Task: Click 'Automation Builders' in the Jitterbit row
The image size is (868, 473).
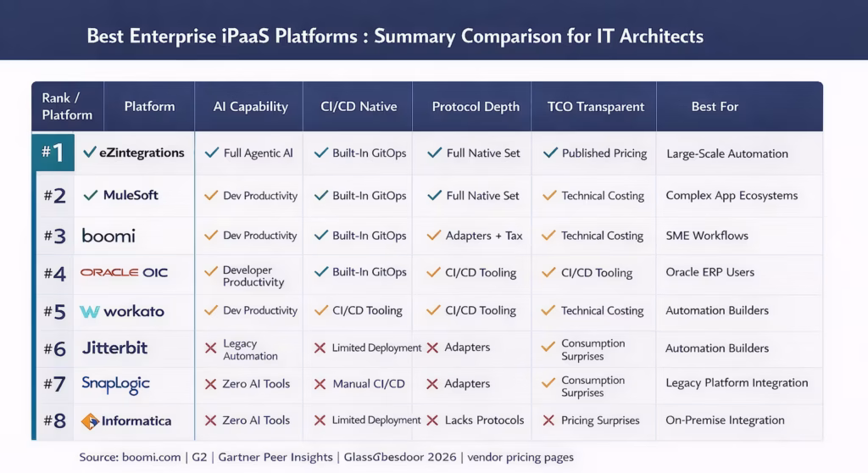Action: point(717,348)
